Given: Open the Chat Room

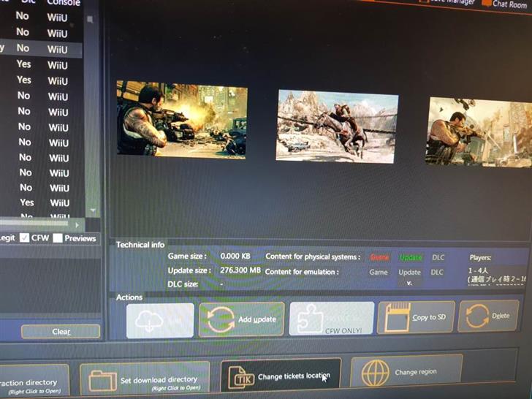Looking at the screenshot, I should click(x=505, y=4).
